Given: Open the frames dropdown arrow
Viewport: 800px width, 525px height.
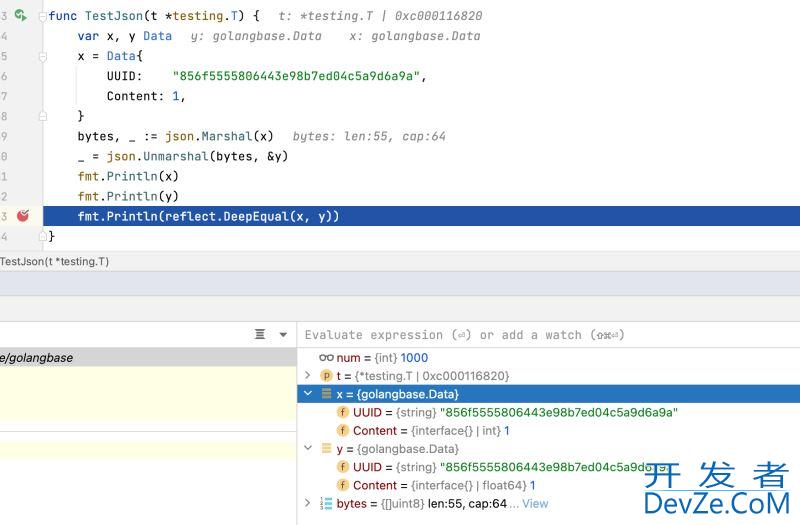Looking at the screenshot, I should pyautogui.click(x=283, y=335).
